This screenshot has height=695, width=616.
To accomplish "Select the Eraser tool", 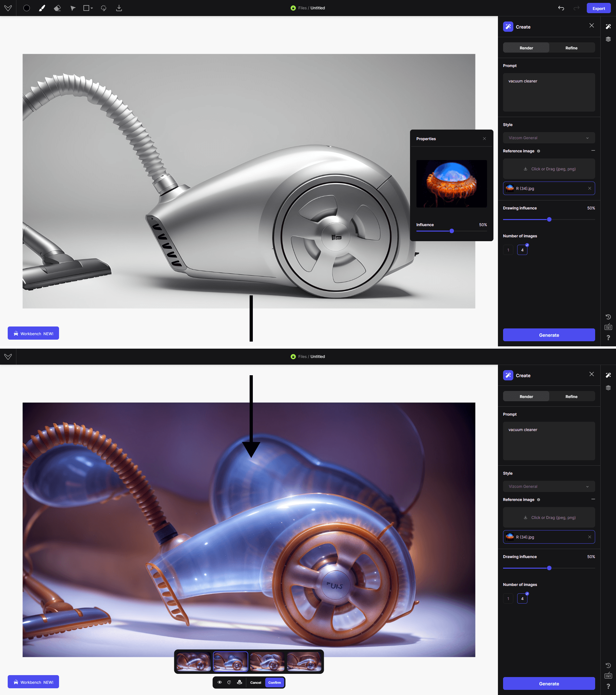I will (x=57, y=8).
